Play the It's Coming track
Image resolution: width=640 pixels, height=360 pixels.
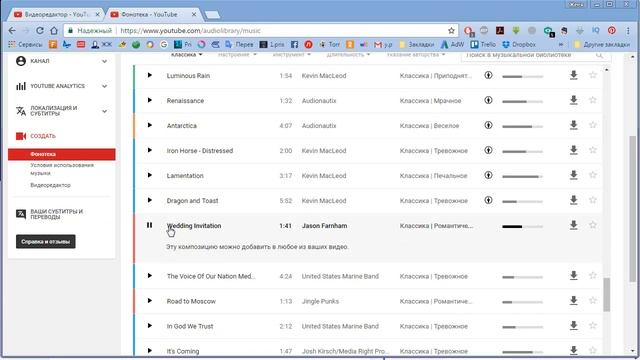[149, 351]
